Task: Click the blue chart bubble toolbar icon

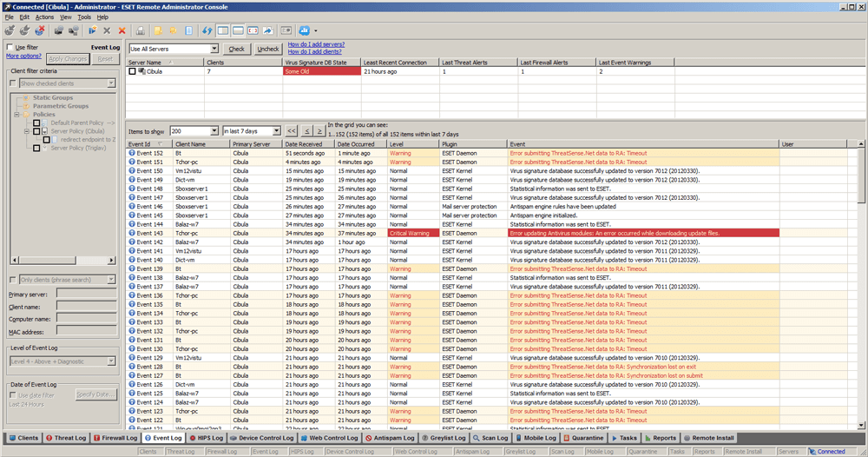Action: (x=305, y=30)
